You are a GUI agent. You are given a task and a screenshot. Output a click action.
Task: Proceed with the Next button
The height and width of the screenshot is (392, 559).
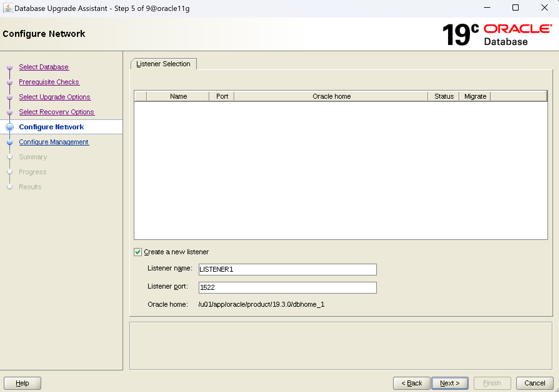pos(450,383)
